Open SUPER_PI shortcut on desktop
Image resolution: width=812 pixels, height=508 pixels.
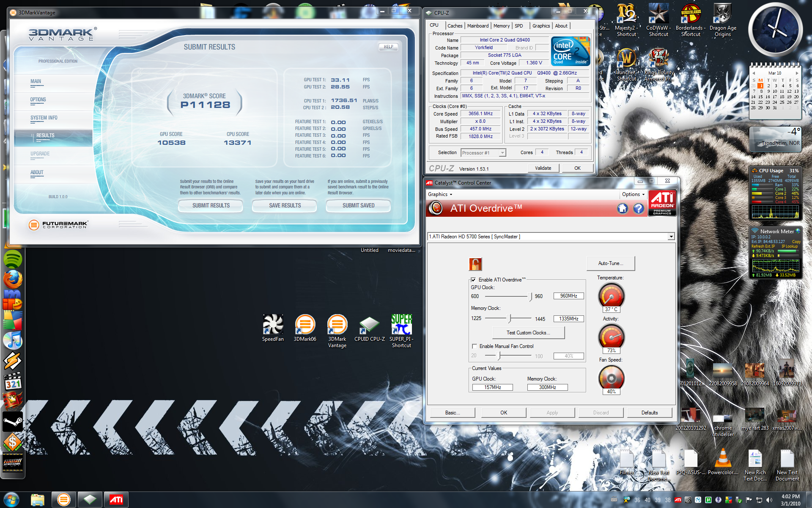[401, 331]
